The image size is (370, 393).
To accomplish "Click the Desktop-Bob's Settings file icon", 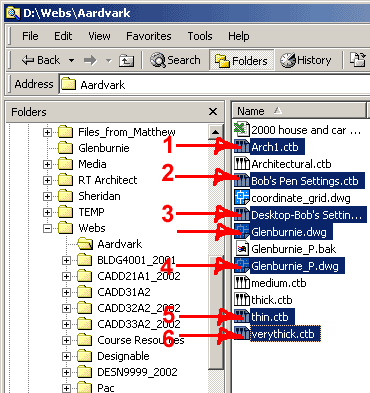I will (x=242, y=215).
